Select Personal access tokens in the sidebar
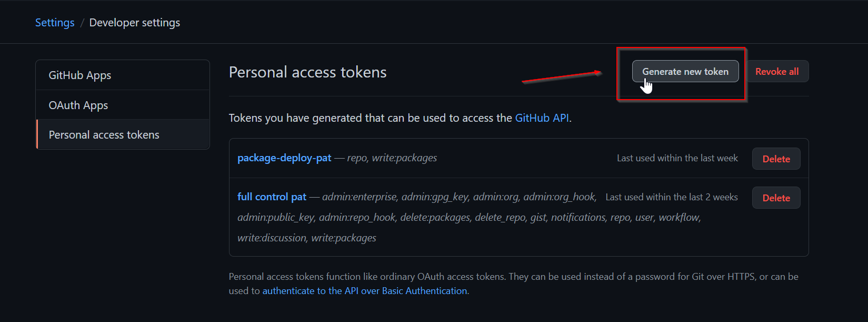Image resolution: width=868 pixels, height=322 pixels. [123, 135]
